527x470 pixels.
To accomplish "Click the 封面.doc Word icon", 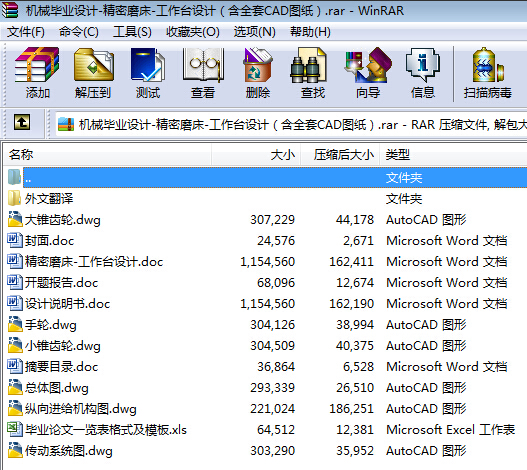I will 14,240.
